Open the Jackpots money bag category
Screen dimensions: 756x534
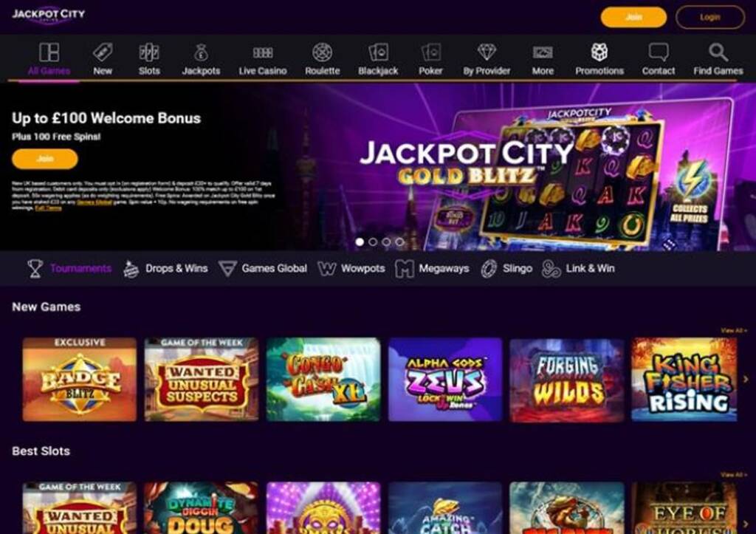201,52
